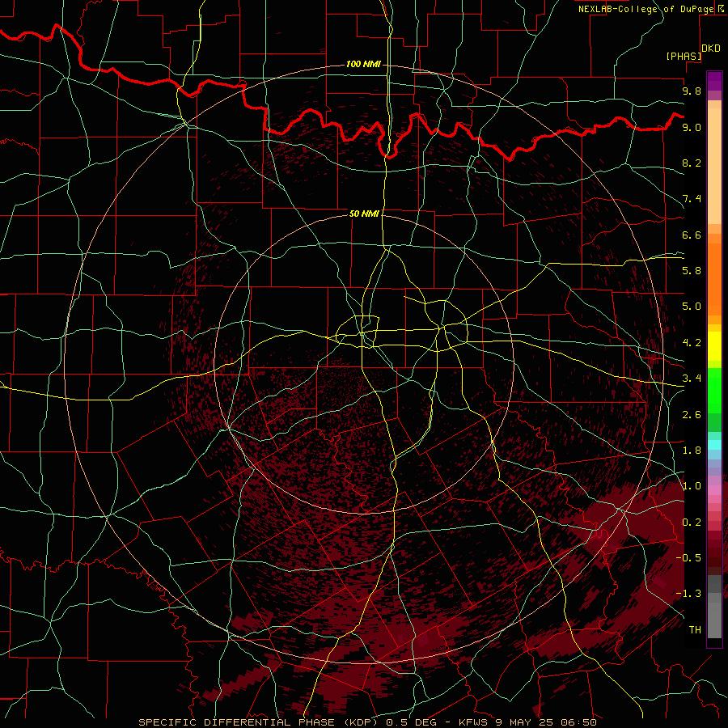Click the 50 NMI range ring label

pos(365,214)
